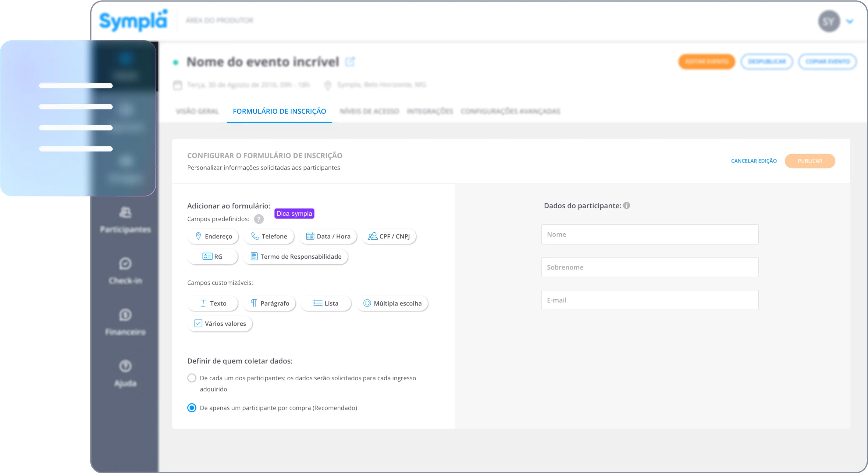Select 'De apenas um participante por compra' option
This screenshot has width=868, height=473.
click(192, 408)
